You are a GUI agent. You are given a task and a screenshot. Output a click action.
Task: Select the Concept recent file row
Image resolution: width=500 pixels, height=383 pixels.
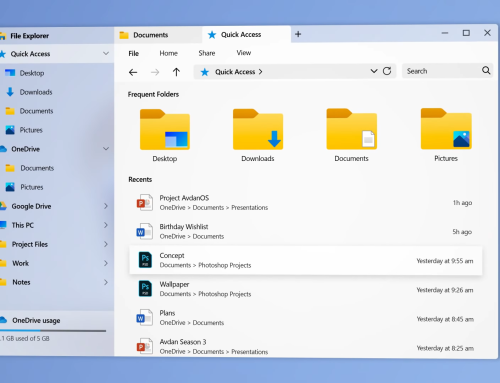coord(306,260)
